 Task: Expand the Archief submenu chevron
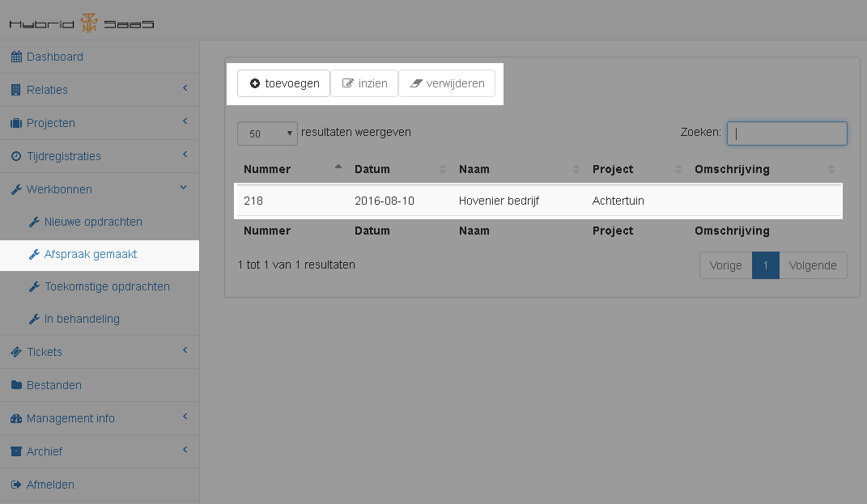pyautogui.click(x=185, y=450)
